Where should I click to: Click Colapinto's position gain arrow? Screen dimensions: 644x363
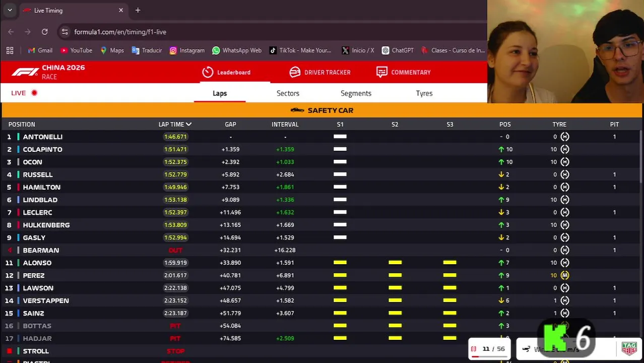click(501, 149)
